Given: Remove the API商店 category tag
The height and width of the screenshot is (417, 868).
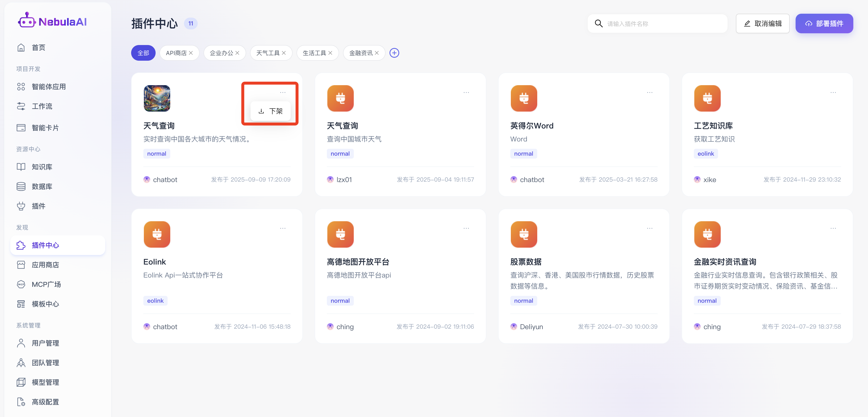Looking at the screenshot, I should [191, 53].
